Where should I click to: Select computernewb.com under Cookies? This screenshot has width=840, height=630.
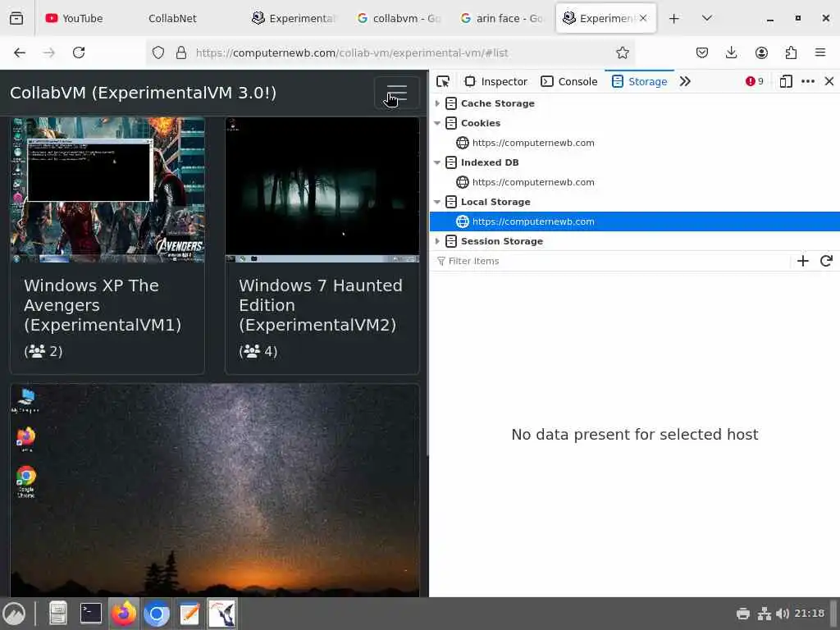tap(533, 143)
